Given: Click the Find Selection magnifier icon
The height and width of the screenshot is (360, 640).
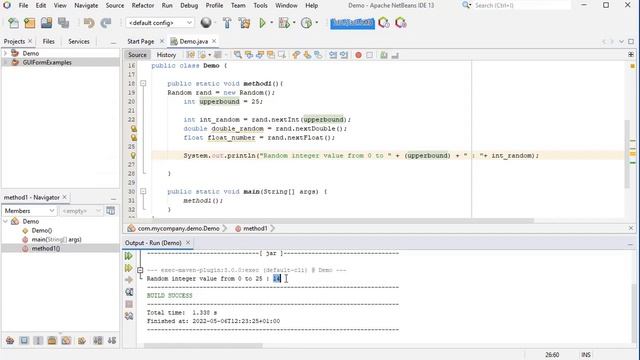Looking at the screenshot, I should 238,55.
